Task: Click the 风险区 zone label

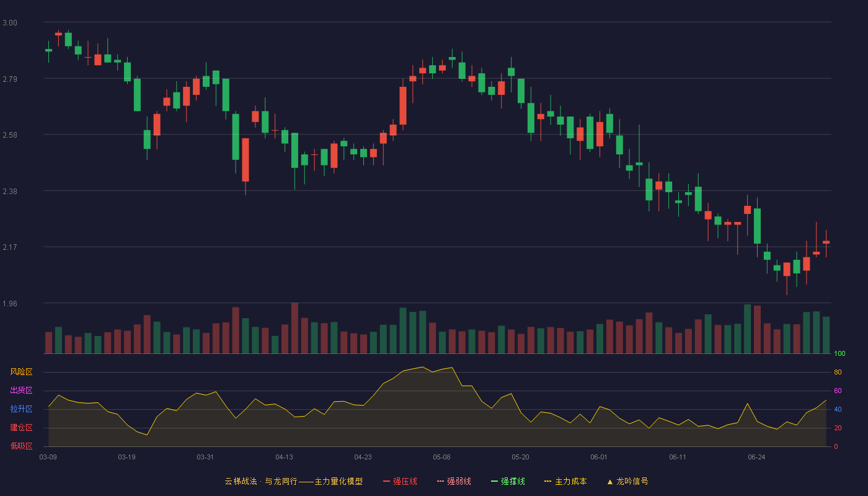Action: pyautogui.click(x=21, y=372)
